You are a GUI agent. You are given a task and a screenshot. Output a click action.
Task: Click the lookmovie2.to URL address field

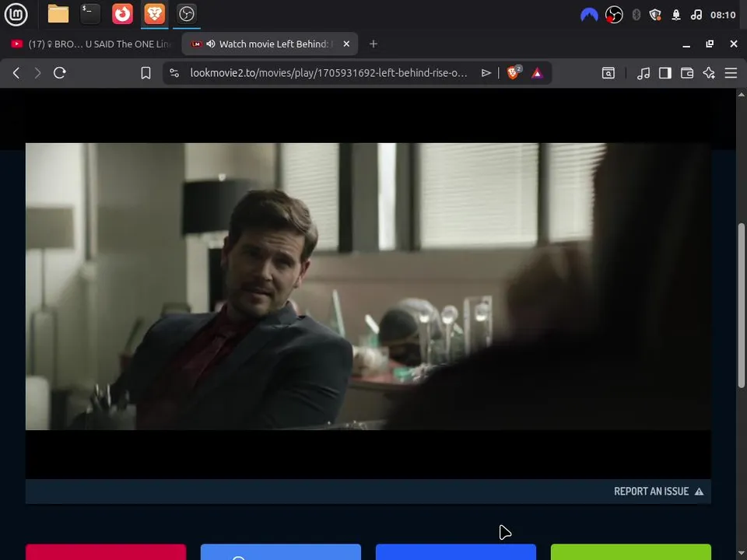pos(328,73)
